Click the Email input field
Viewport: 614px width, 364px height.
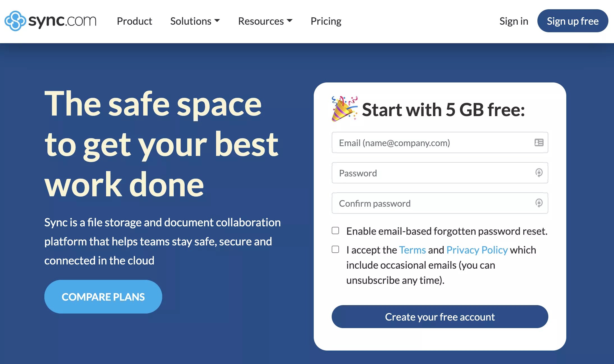(421, 143)
